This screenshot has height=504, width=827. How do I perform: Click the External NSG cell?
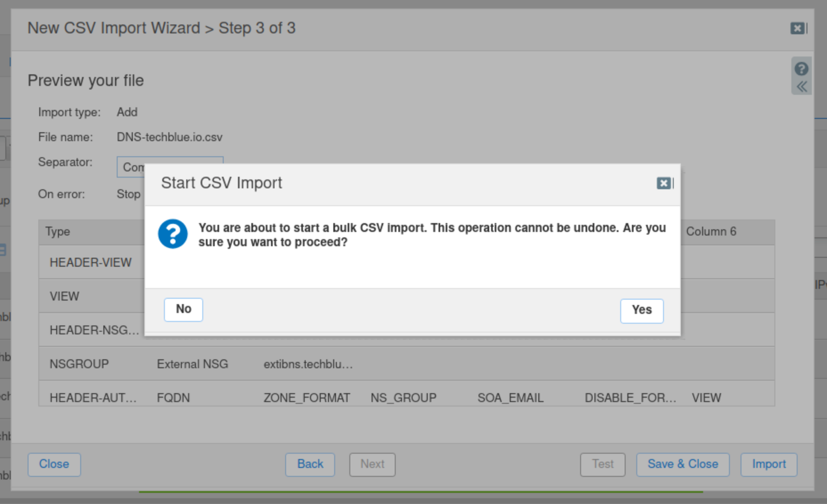pyautogui.click(x=192, y=364)
